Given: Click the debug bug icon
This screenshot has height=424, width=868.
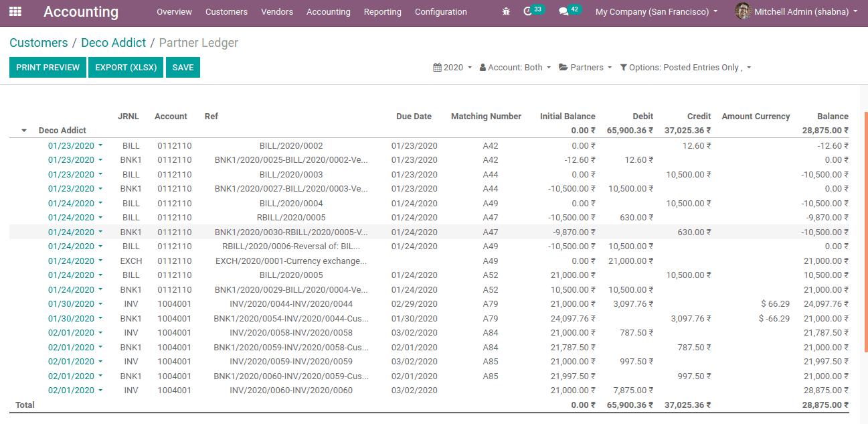Looking at the screenshot, I should 506,11.
